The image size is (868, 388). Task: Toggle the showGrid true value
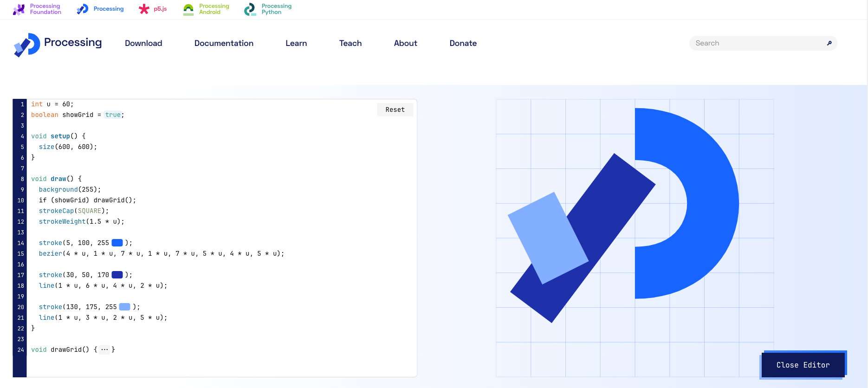point(113,115)
